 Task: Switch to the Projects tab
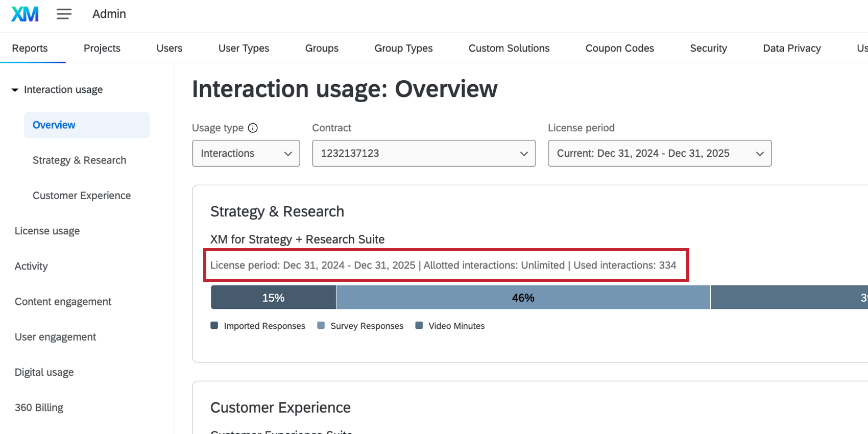point(102,48)
